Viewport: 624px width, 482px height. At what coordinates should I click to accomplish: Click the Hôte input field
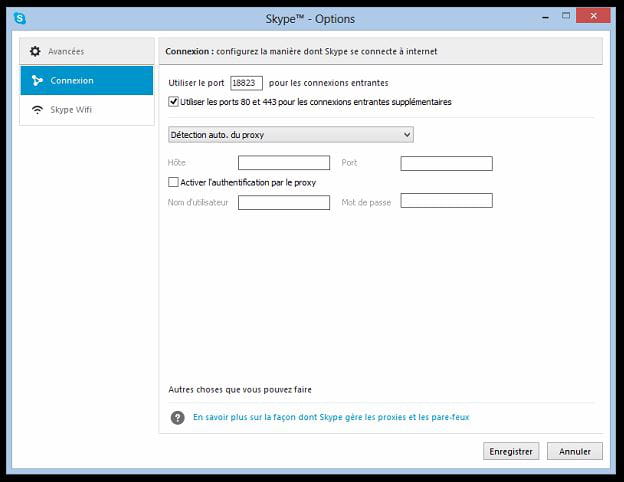tap(284, 163)
